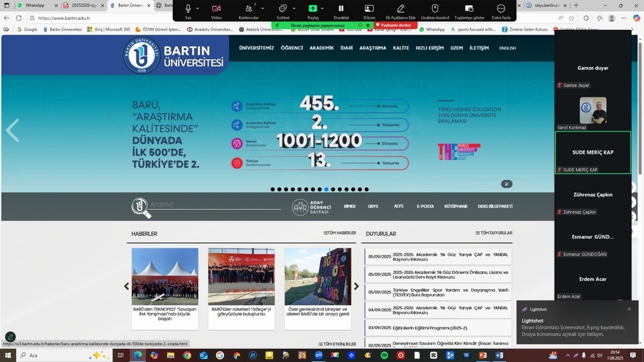Click the Arama search field
This screenshot has width=644, height=362.
tap(215, 204)
